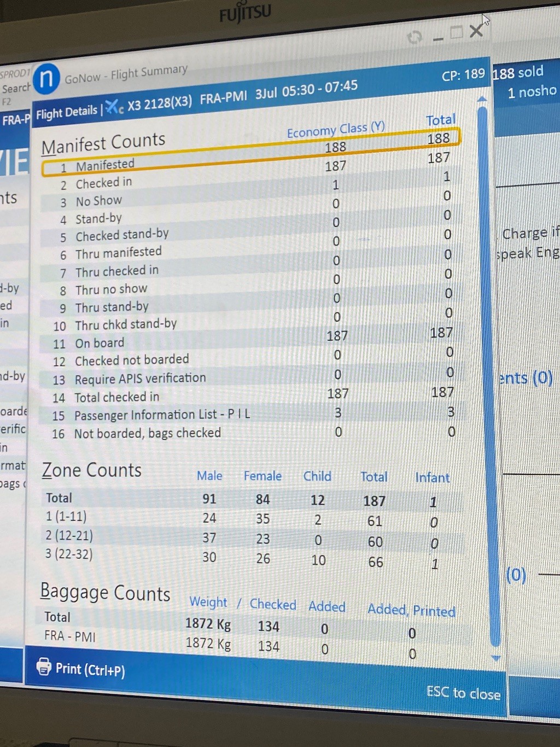The image size is (560, 747).
Task: Click ESC to close label
Action: [x=463, y=693]
